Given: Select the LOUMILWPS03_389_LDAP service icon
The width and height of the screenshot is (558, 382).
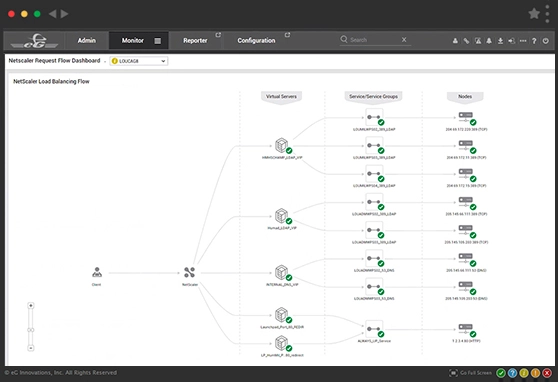Looking at the screenshot, I should click(x=374, y=145).
